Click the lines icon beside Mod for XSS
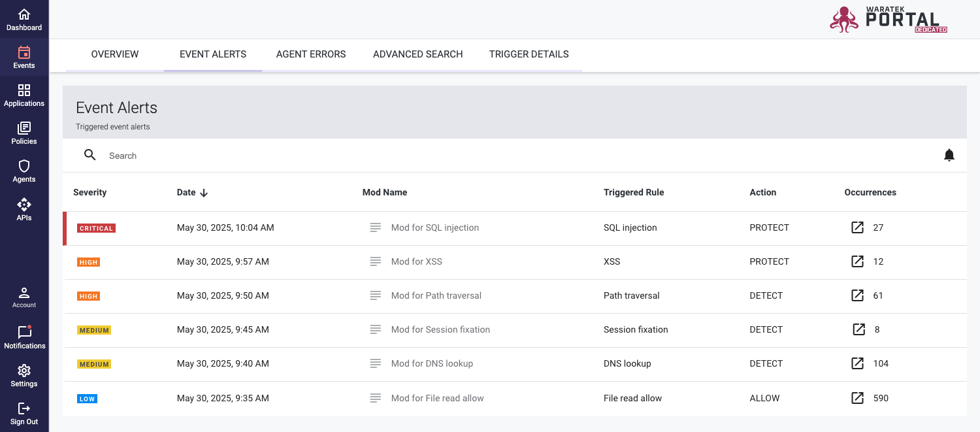The width and height of the screenshot is (980, 432). coord(375,261)
